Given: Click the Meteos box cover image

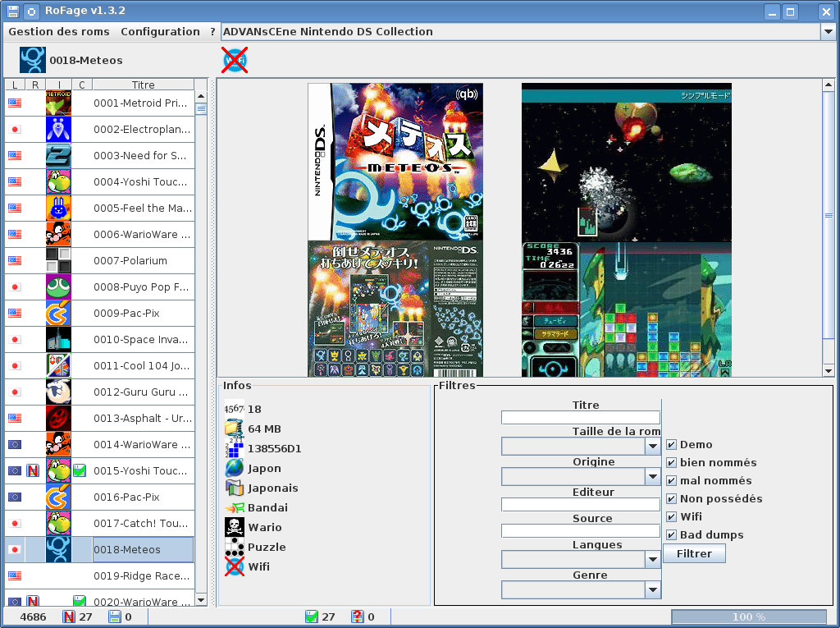Looking at the screenshot, I should (x=395, y=230).
